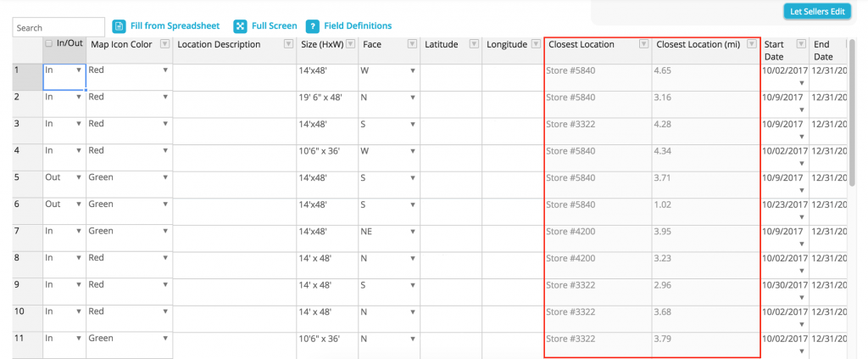Viewport: 868px width, 359px height.
Task: Click the vertical scrollbar on the table
Action: (853, 111)
